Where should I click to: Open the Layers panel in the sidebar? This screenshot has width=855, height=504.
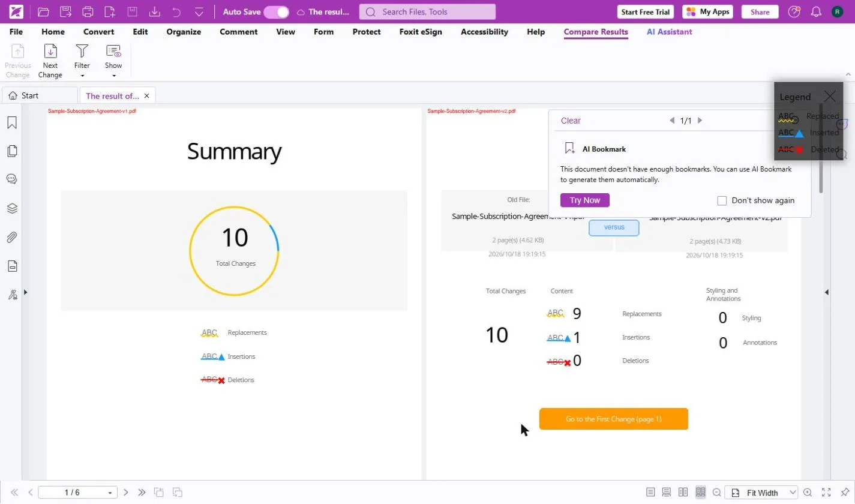click(x=12, y=208)
